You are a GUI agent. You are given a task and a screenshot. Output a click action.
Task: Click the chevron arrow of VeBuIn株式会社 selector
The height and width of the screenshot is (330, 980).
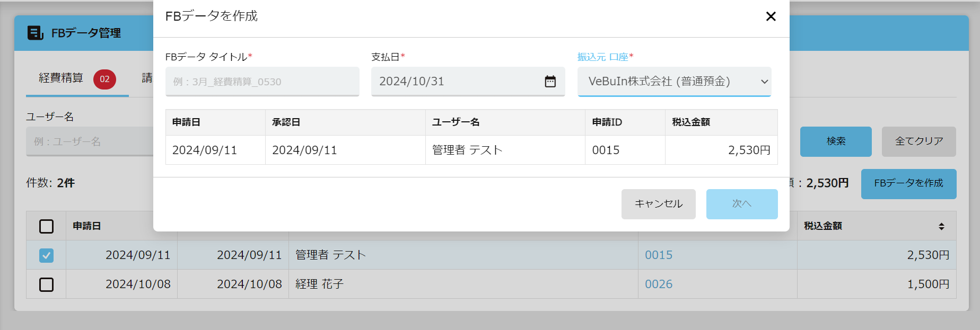tap(764, 82)
